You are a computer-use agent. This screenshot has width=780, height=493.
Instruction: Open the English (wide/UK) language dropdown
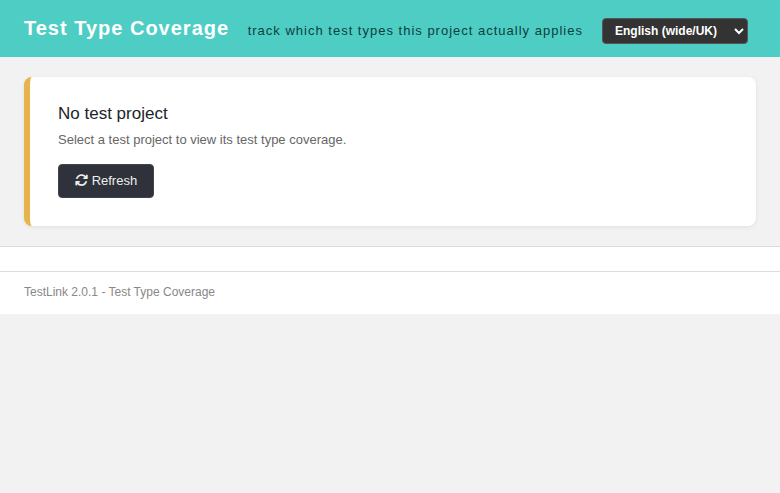(x=675, y=31)
